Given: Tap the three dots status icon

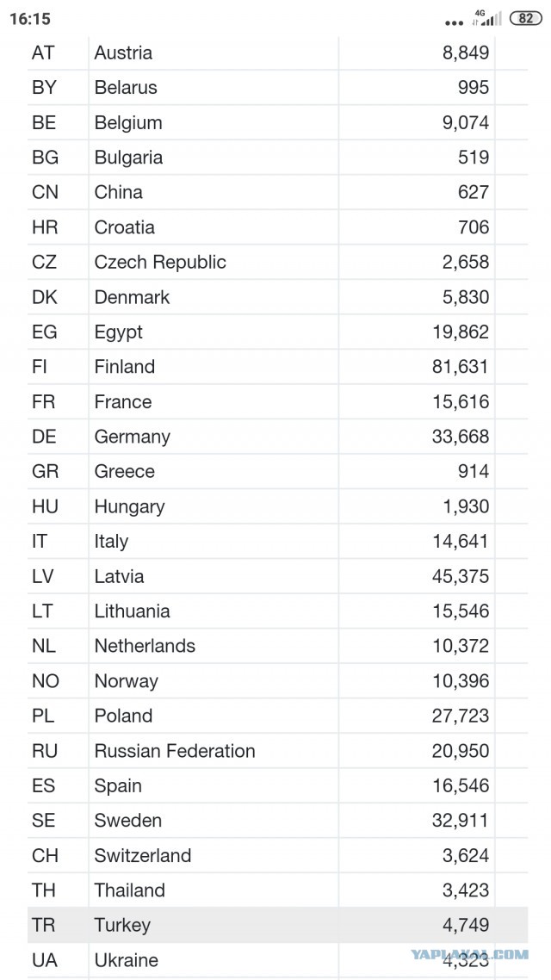Looking at the screenshot, I should click(455, 22).
